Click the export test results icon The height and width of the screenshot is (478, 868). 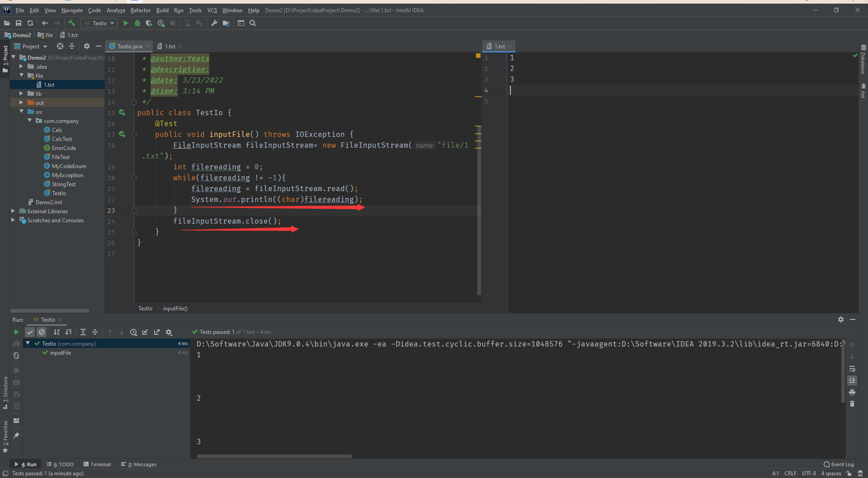pos(157,332)
